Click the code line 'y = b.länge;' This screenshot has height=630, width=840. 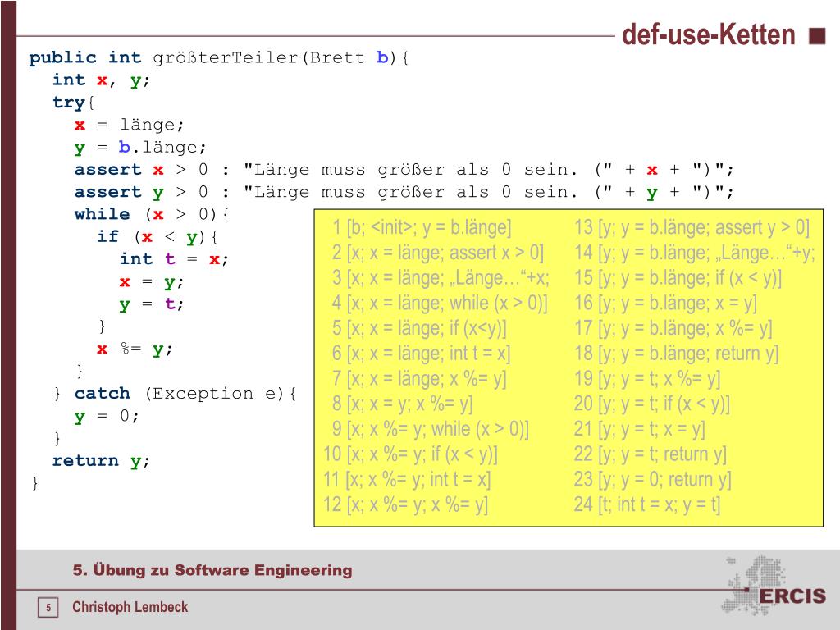140,148
